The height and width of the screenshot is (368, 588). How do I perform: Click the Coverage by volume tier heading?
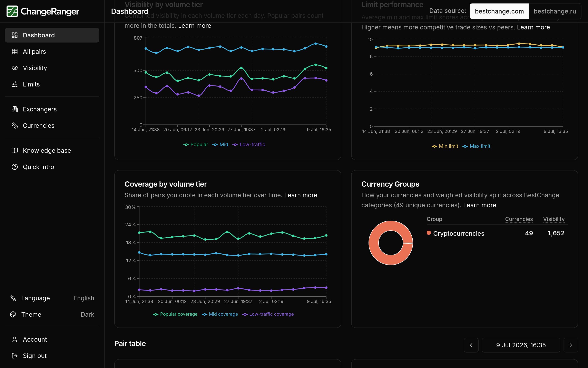point(165,184)
